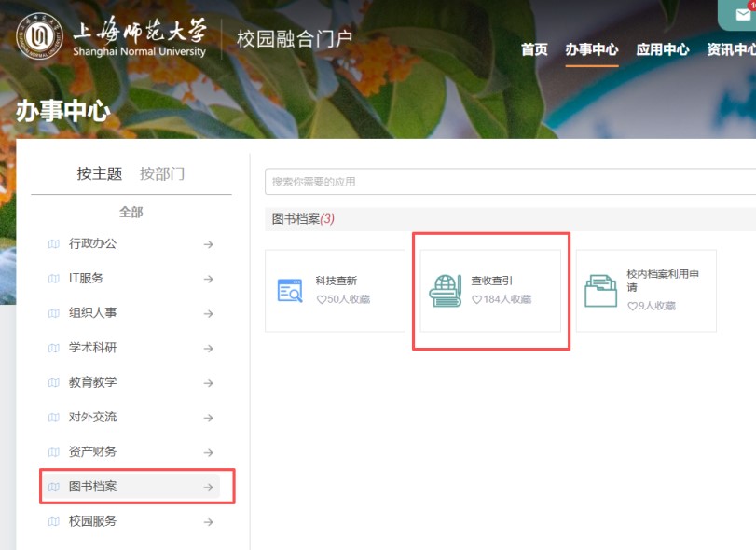
Task: Click the 科技查新 application icon
Action: [290, 291]
